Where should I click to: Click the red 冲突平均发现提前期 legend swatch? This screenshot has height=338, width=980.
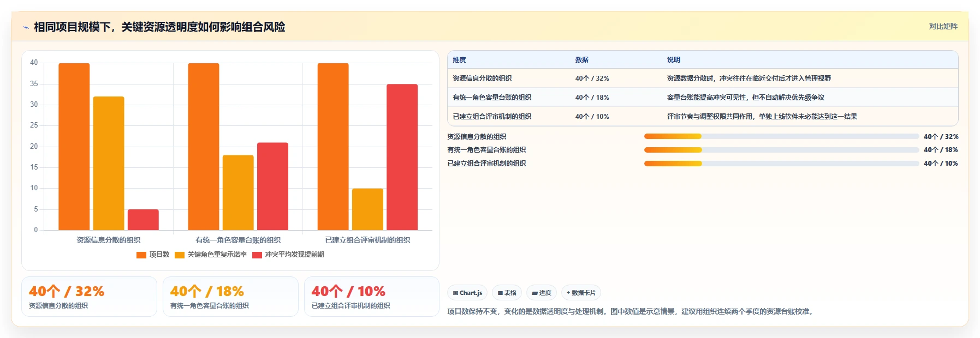257,255
